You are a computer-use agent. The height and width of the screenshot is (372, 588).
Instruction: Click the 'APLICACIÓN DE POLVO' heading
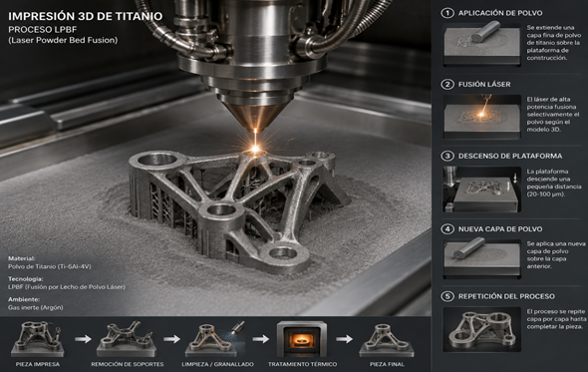click(x=500, y=13)
